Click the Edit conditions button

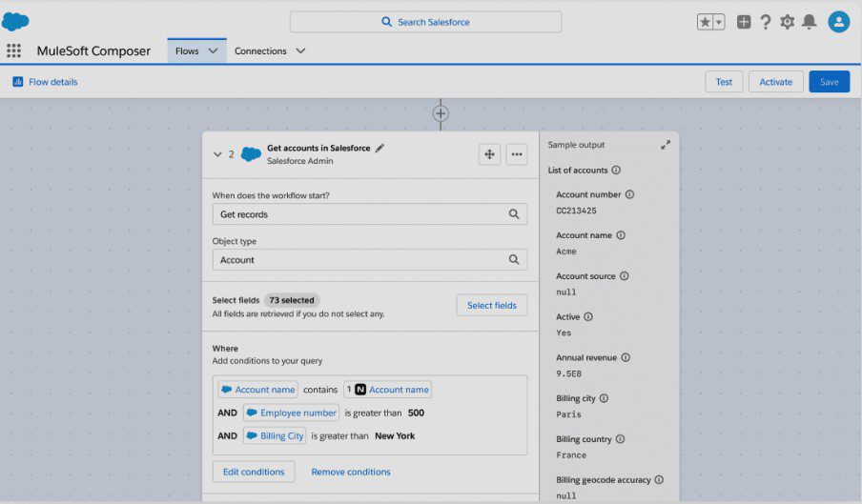[254, 472]
